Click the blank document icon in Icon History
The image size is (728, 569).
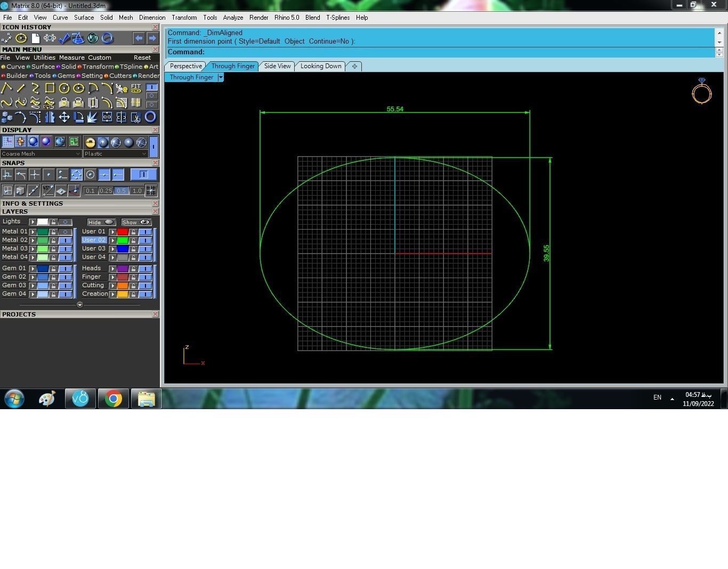coord(35,38)
